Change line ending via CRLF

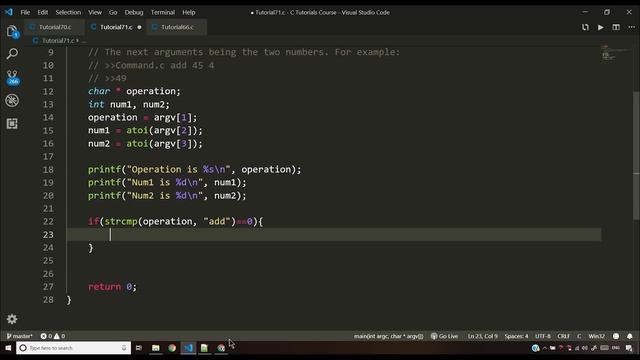[564, 336]
